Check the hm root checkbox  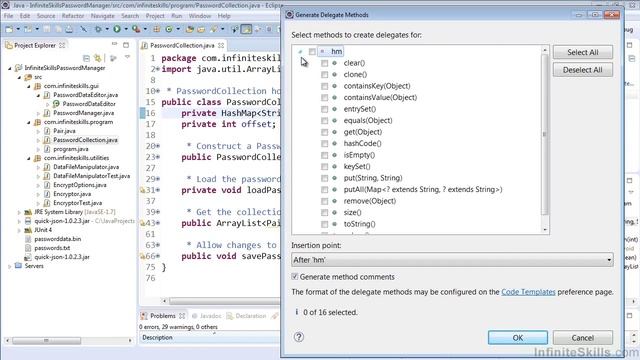tap(312, 51)
